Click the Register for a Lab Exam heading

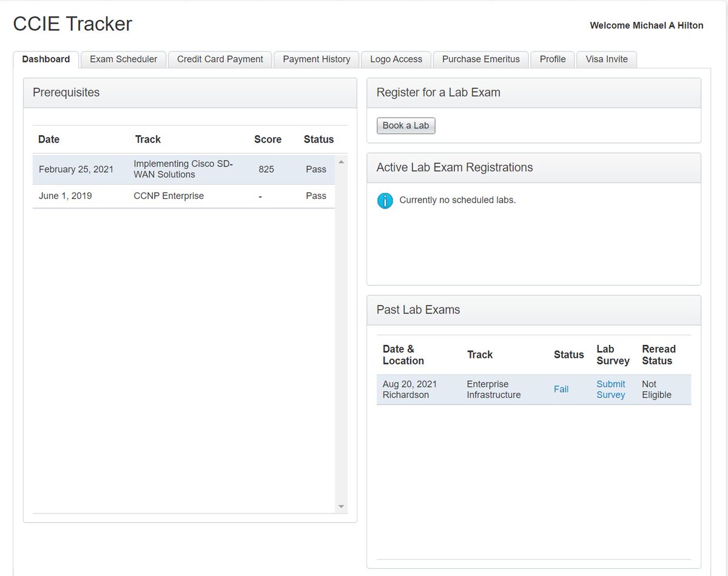pos(439,93)
